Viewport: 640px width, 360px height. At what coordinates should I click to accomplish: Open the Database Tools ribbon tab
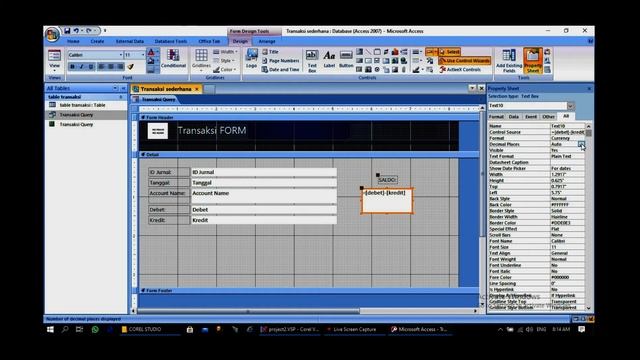tap(171, 41)
